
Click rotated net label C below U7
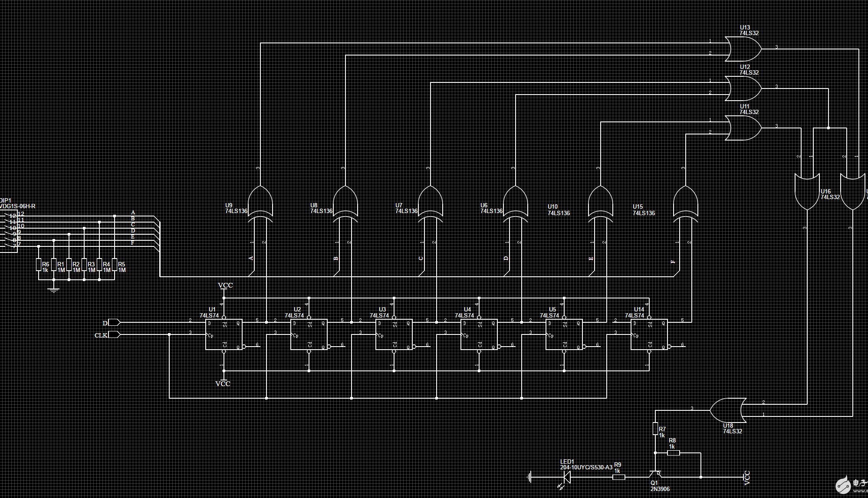(x=421, y=258)
